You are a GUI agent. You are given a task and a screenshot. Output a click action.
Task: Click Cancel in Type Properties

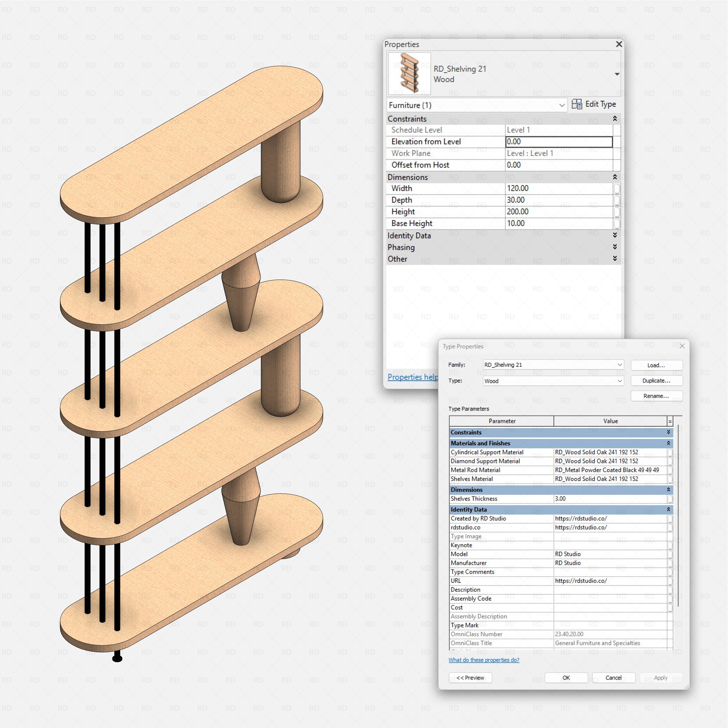[613, 677]
